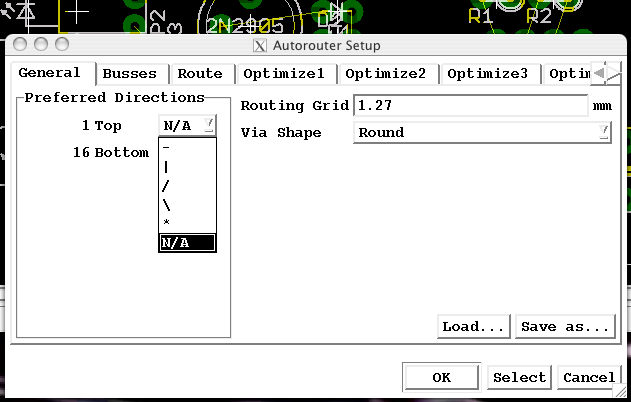The image size is (631, 402).
Task: Choose the vertical bar direction option
Action: tap(188, 166)
